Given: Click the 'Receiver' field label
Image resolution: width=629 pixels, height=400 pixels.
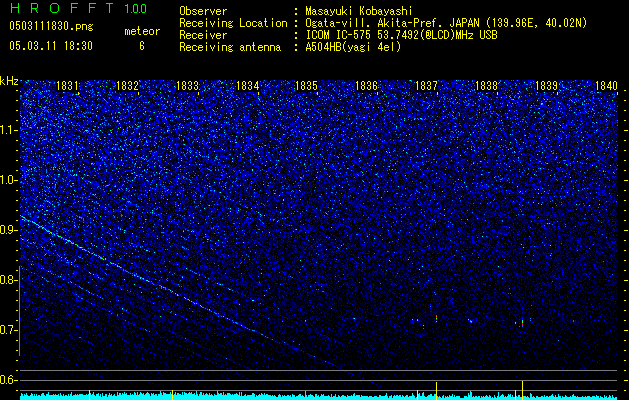Looking at the screenshot, I should 203,35.
